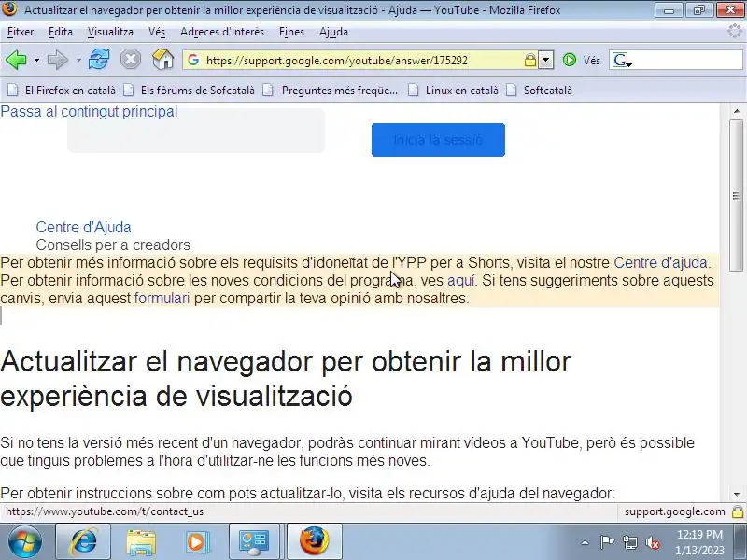
Task: Click the grey help search box
Action: pyautogui.click(x=196, y=131)
